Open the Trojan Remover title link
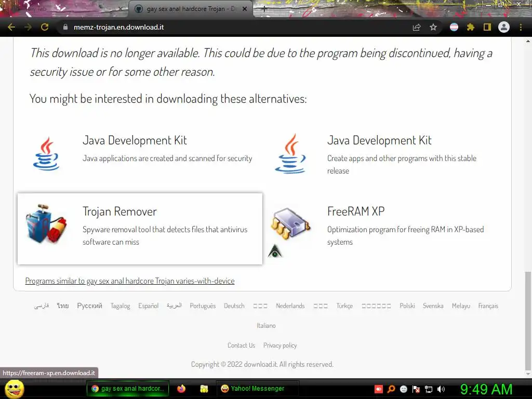This screenshot has width=532, height=399. click(119, 212)
